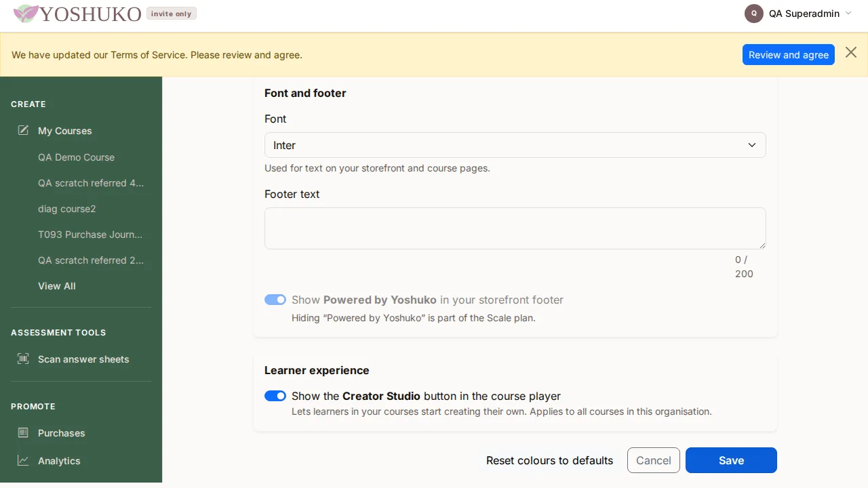This screenshot has width=868, height=488.
Task: Dismiss the Terms of Service banner
Action: [x=851, y=52]
